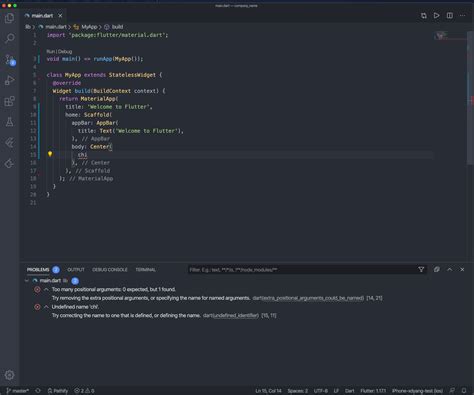Viewport: 474px width, 395px height.
Task: Click Dart language mode selector
Action: tap(350, 391)
